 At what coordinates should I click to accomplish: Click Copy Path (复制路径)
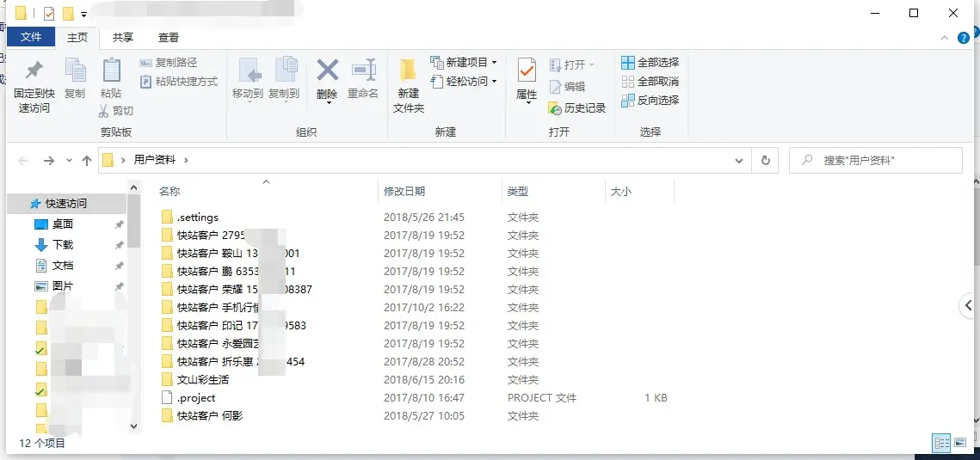168,63
